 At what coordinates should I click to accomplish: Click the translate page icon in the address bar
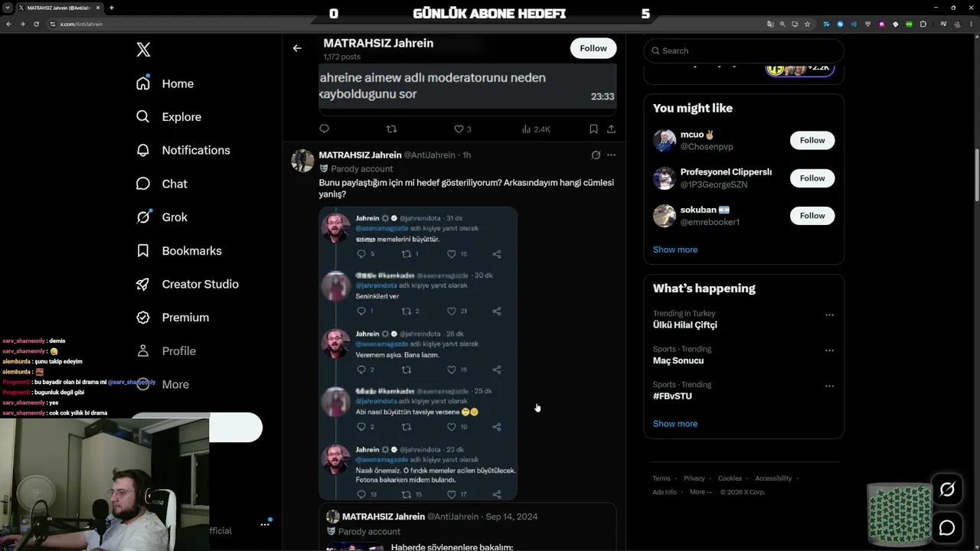tap(770, 24)
